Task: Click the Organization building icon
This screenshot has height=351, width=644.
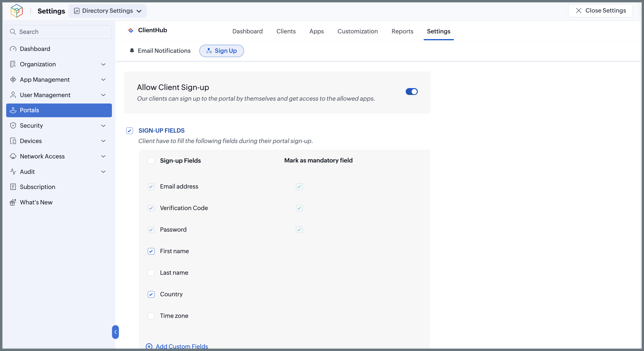Action: tap(13, 64)
